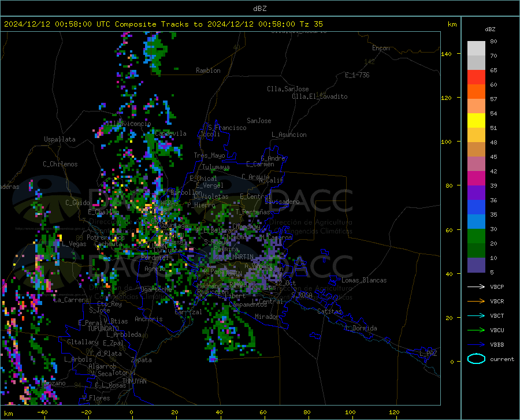The image size is (520, 420).
Task: Click the 60 km vertical axis tick
Action: [449, 230]
